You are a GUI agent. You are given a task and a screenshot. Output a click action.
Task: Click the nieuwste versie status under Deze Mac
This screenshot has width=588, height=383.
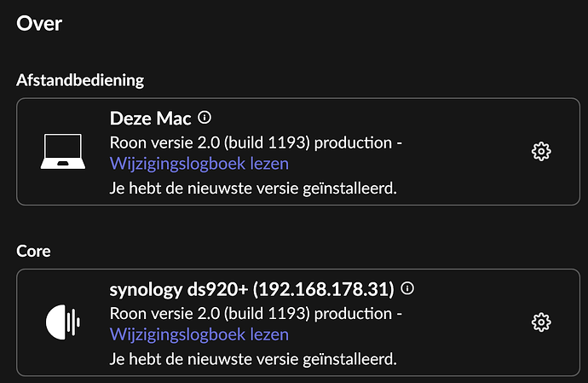pyautogui.click(x=253, y=189)
